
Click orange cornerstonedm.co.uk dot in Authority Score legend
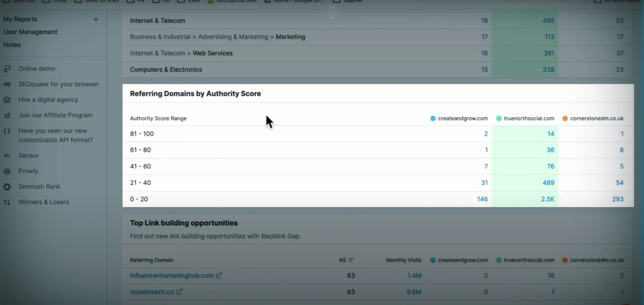click(565, 118)
